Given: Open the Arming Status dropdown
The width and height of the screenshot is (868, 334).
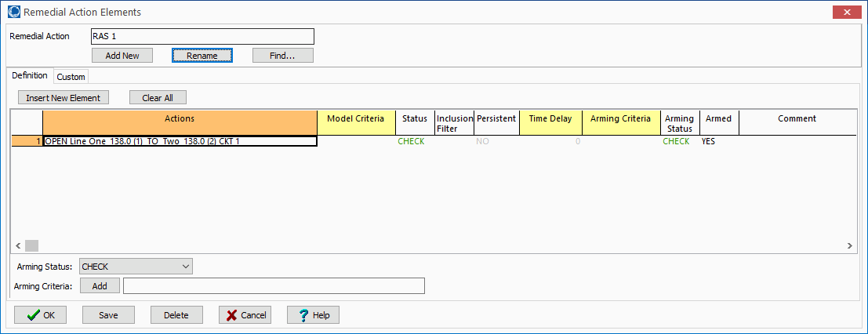Looking at the screenshot, I should tap(186, 267).
